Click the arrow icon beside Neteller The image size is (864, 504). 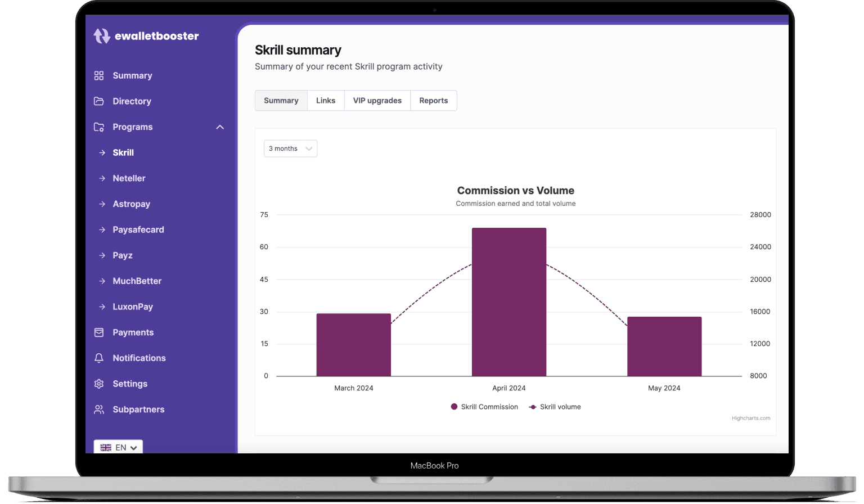pos(102,178)
